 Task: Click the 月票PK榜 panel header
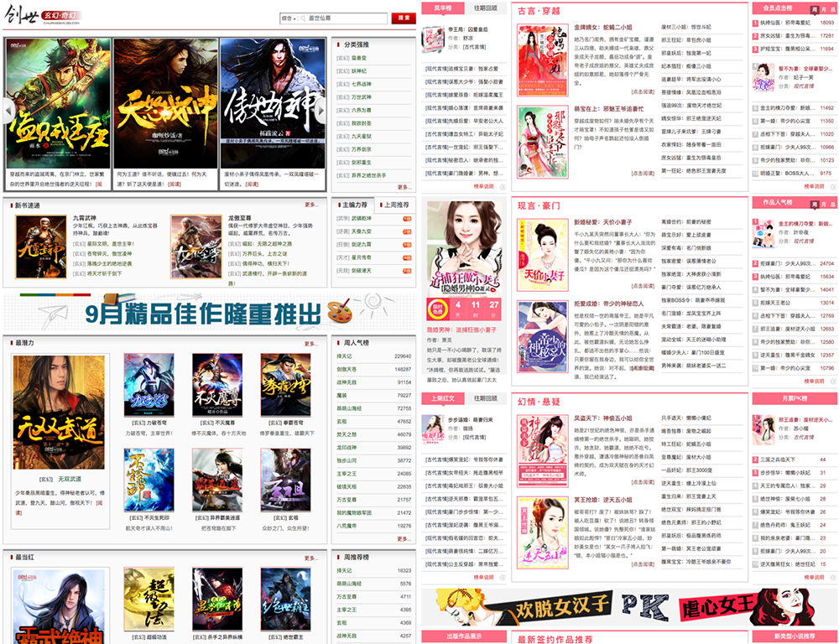795,398
